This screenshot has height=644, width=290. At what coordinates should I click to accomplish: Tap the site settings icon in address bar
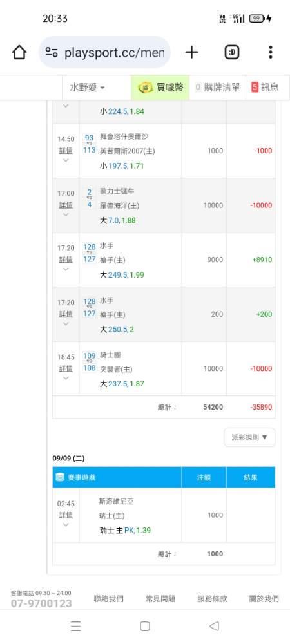52,52
